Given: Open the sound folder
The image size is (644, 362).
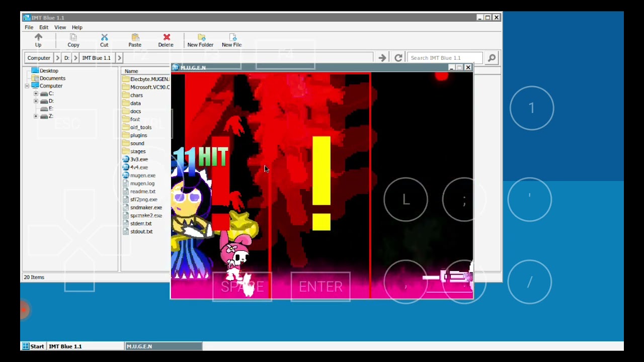Looking at the screenshot, I should tap(133, 143).
